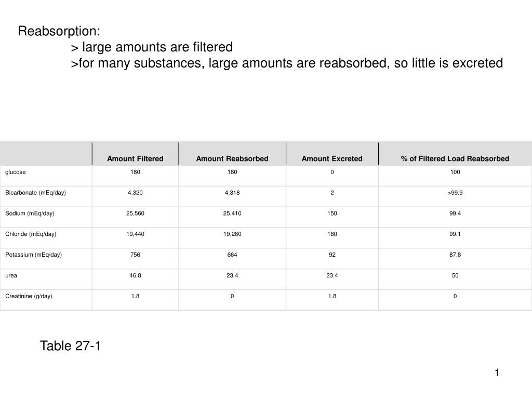The image size is (532, 399).
Task: Click the 25,560 sodium filtered value
Action: point(135,214)
